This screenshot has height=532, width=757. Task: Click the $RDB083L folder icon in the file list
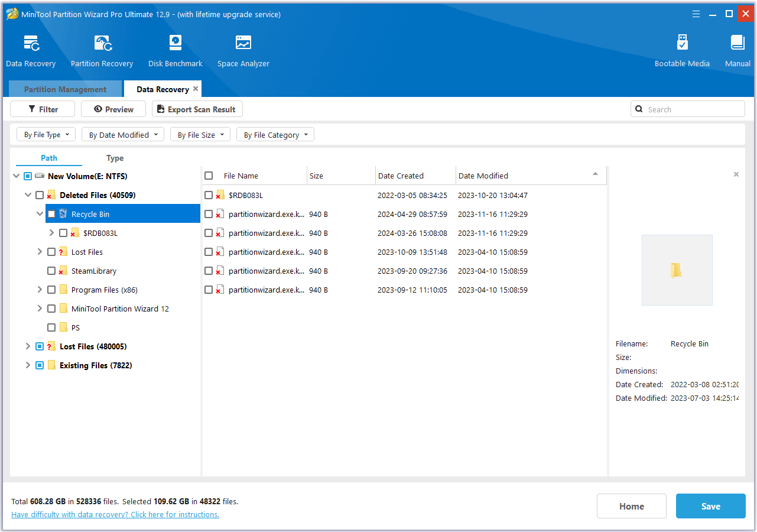click(x=220, y=195)
